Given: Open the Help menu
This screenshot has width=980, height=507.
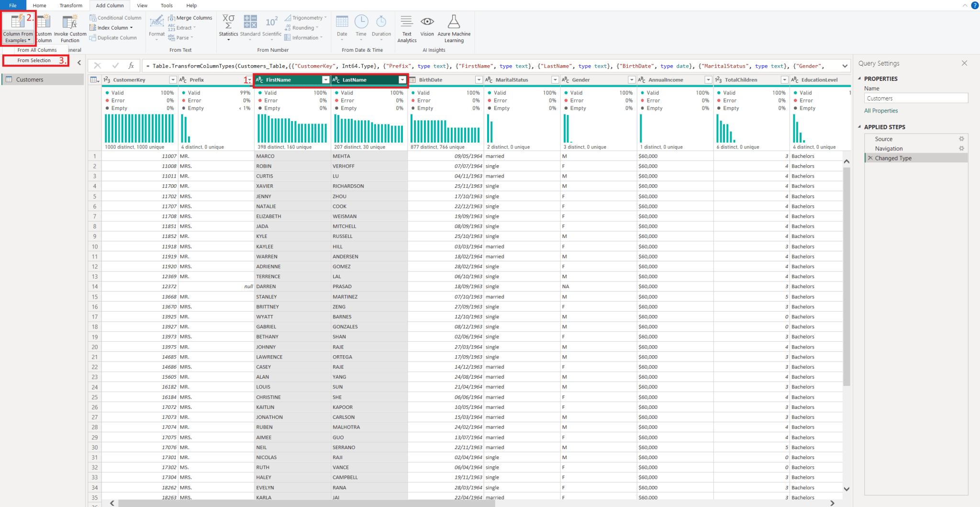Looking at the screenshot, I should pos(191,5).
